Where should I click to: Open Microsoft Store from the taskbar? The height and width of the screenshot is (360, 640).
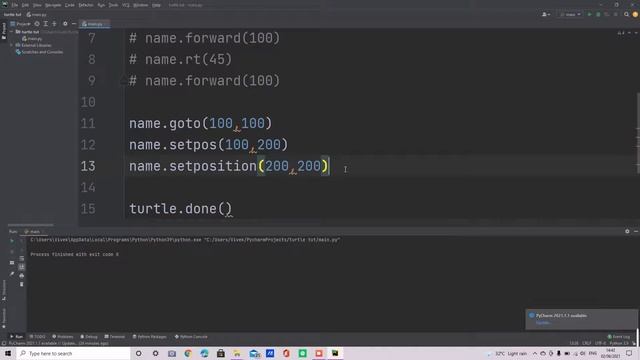coord(220,353)
